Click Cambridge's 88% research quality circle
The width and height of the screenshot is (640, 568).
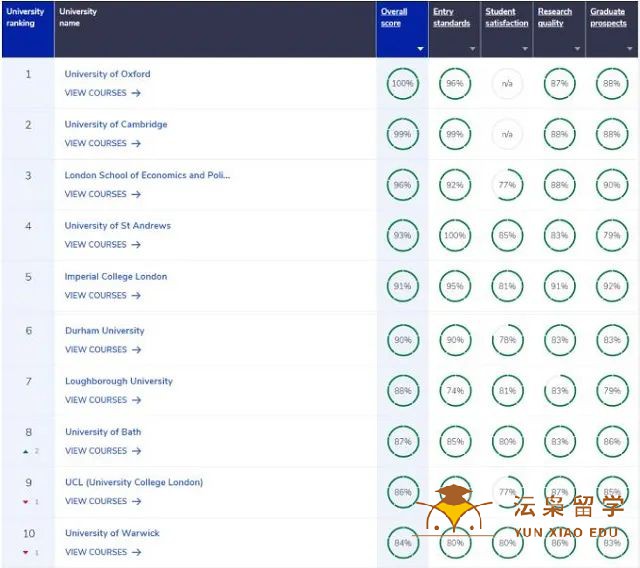(559, 134)
